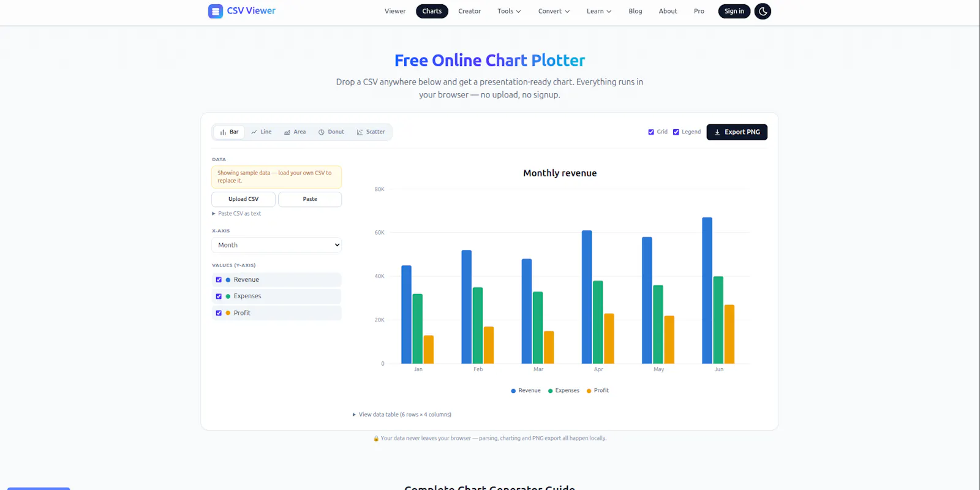Click the lock icon in privacy note
Image resolution: width=980 pixels, height=490 pixels.
[x=376, y=439]
